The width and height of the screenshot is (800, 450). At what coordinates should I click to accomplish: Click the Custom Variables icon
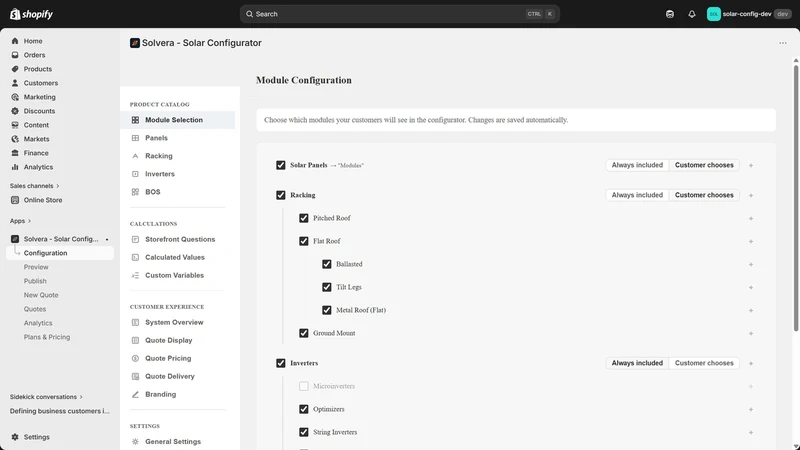point(135,276)
